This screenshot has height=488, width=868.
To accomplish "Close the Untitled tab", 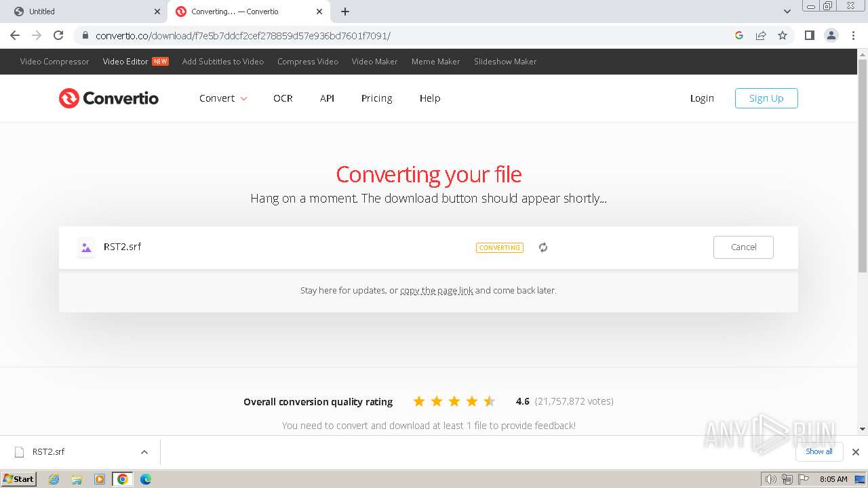I will tap(157, 12).
